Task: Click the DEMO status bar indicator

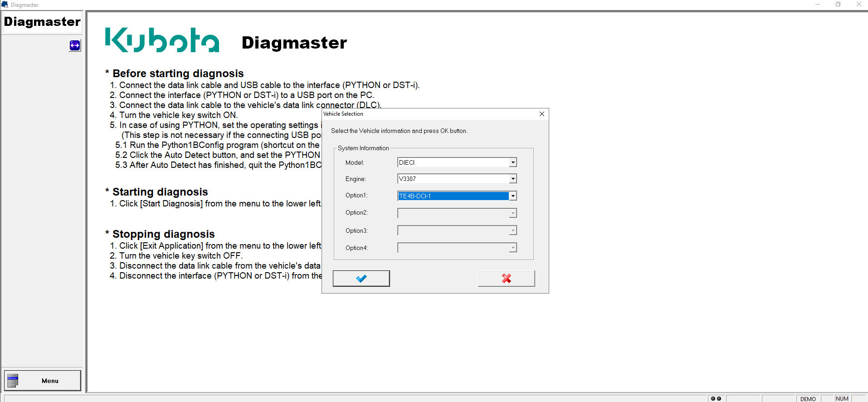Action: 808,399
